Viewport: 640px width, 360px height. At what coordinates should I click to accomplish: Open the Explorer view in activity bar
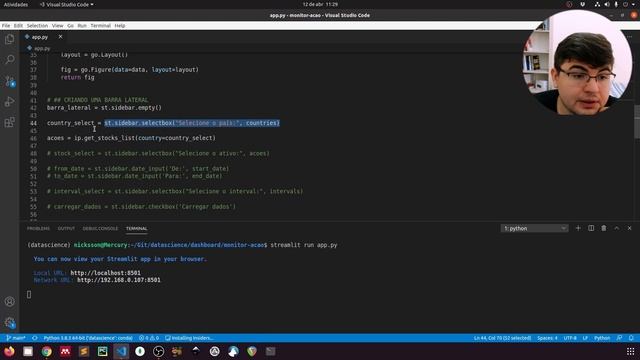(9, 39)
